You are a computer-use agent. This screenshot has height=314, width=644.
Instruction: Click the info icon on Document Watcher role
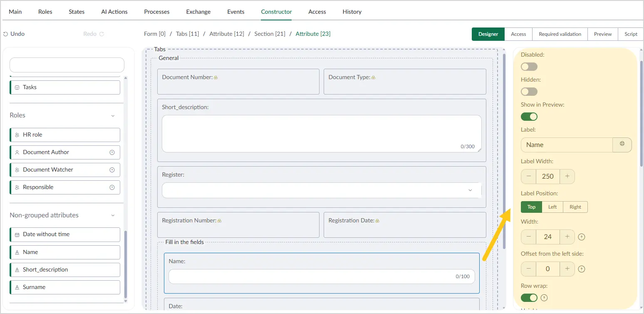tap(112, 170)
